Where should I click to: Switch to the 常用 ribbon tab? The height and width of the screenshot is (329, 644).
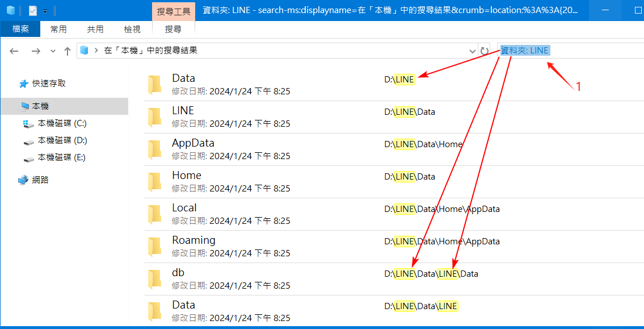[59, 29]
